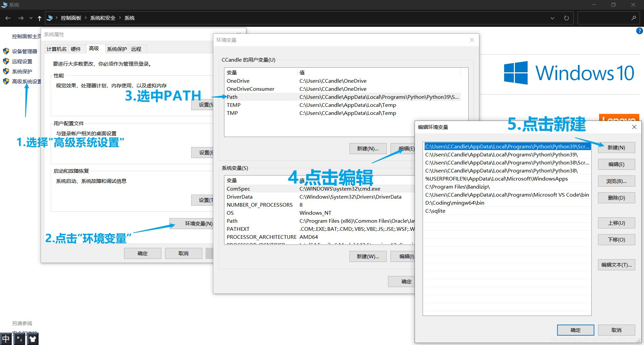Click the 浏览(B)... button

click(x=616, y=181)
